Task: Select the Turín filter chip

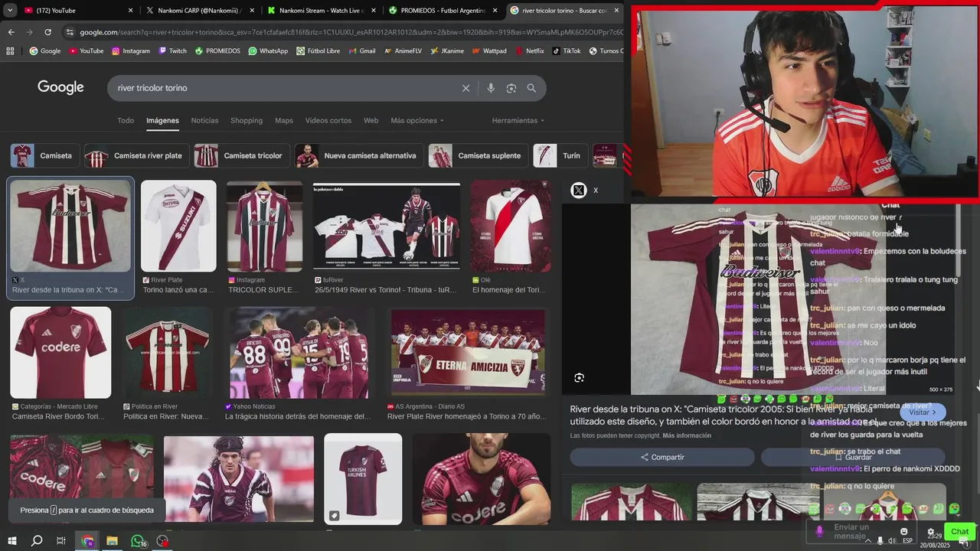Action: [x=561, y=155]
